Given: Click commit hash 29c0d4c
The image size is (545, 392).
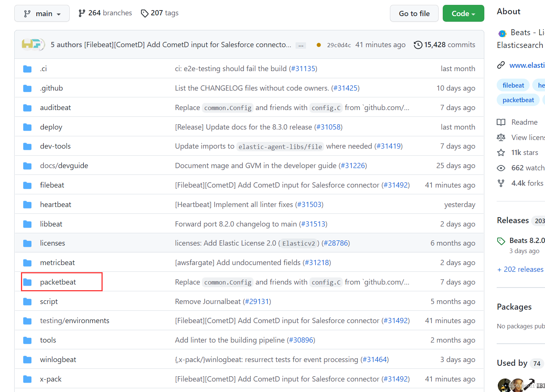Looking at the screenshot, I should pos(339,45).
